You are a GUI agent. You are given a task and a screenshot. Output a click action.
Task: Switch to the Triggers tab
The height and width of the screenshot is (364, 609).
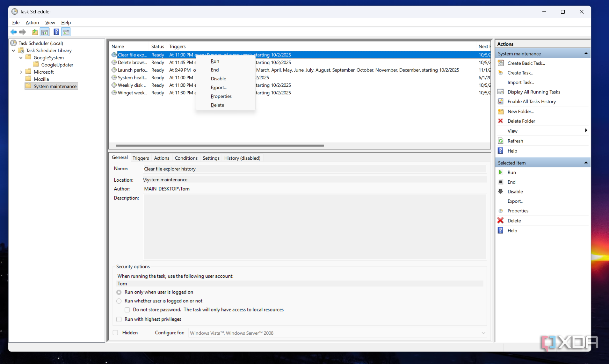(x=141, y=158)
